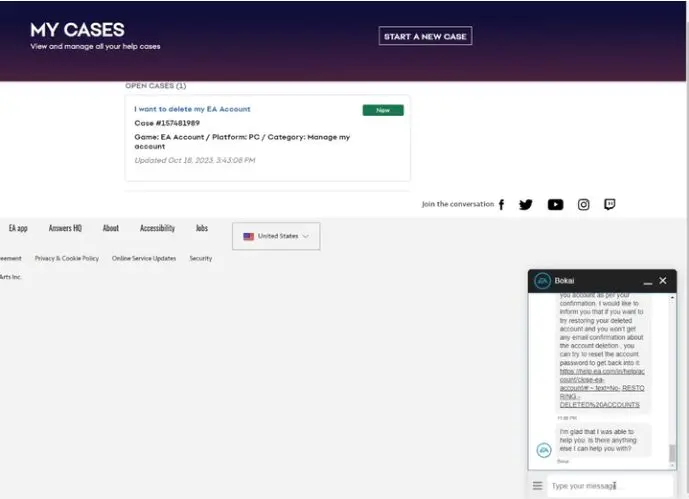The image size is (689, 499).
Task: Open EA's YouTube icon
Action: coord(555,205)
